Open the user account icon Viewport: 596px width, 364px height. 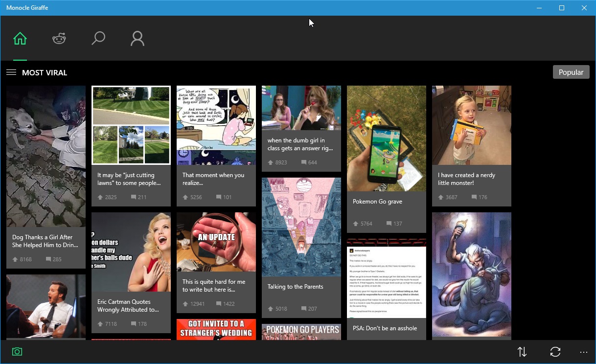tap(138, 39)
